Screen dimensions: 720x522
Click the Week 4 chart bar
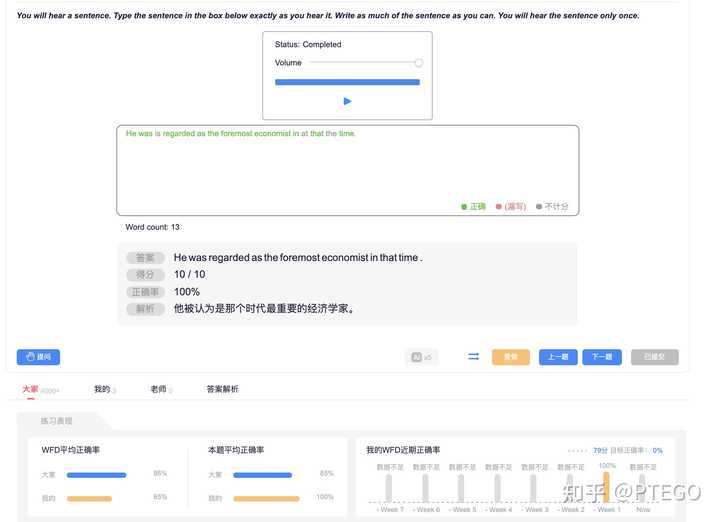coord(497,488)
